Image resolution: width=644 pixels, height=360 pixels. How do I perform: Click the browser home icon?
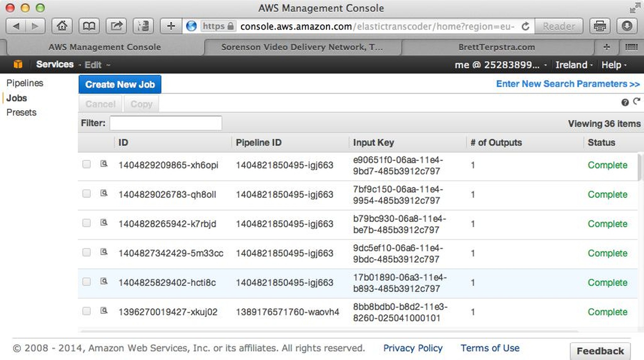click(62, 26)
